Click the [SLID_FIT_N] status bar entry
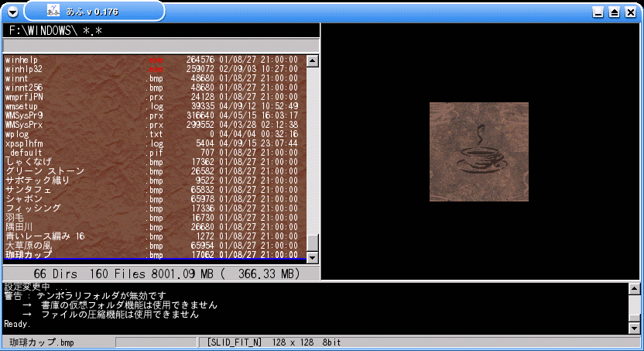644x351 pixels. [x=234, y=342]
